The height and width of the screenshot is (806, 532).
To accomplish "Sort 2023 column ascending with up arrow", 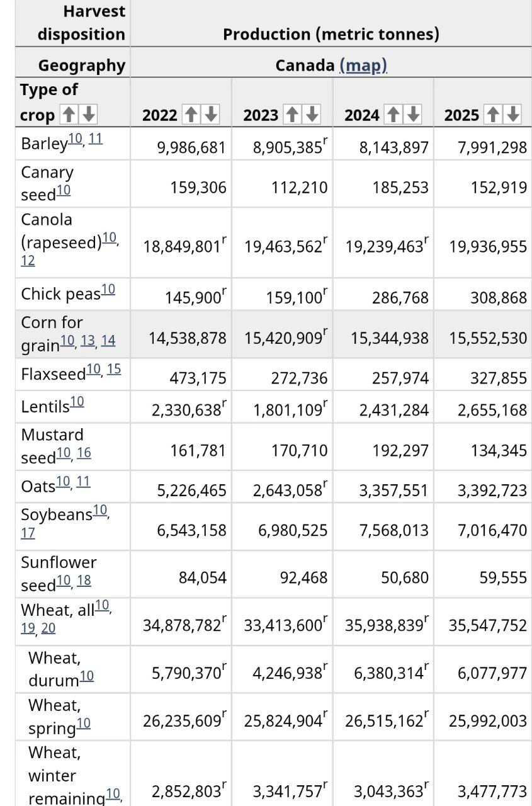I will [292, 115].
